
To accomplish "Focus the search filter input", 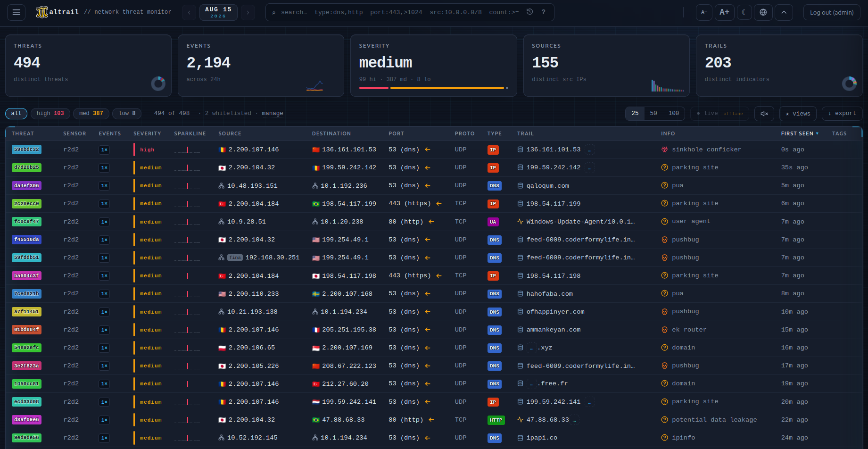I will click(400, 12).
